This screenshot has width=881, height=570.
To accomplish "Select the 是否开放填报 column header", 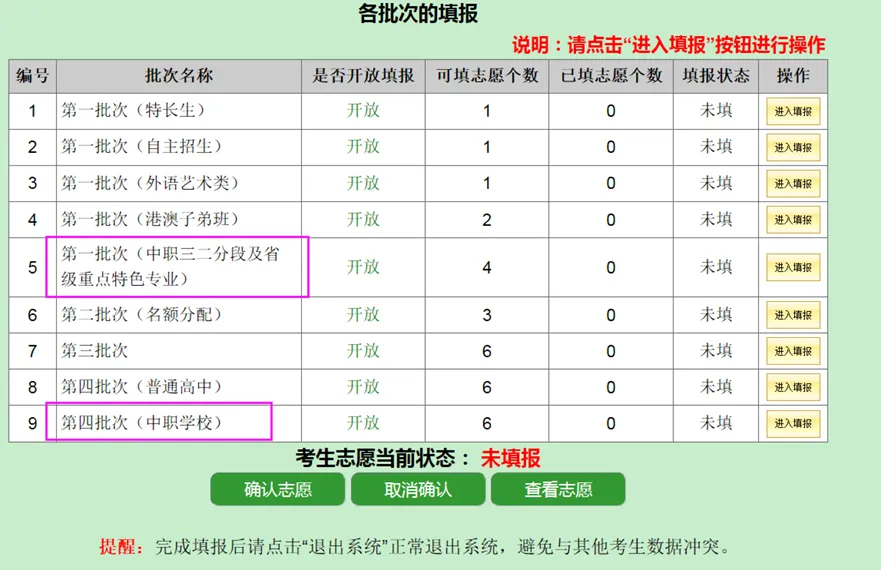I will pos(363,76).
